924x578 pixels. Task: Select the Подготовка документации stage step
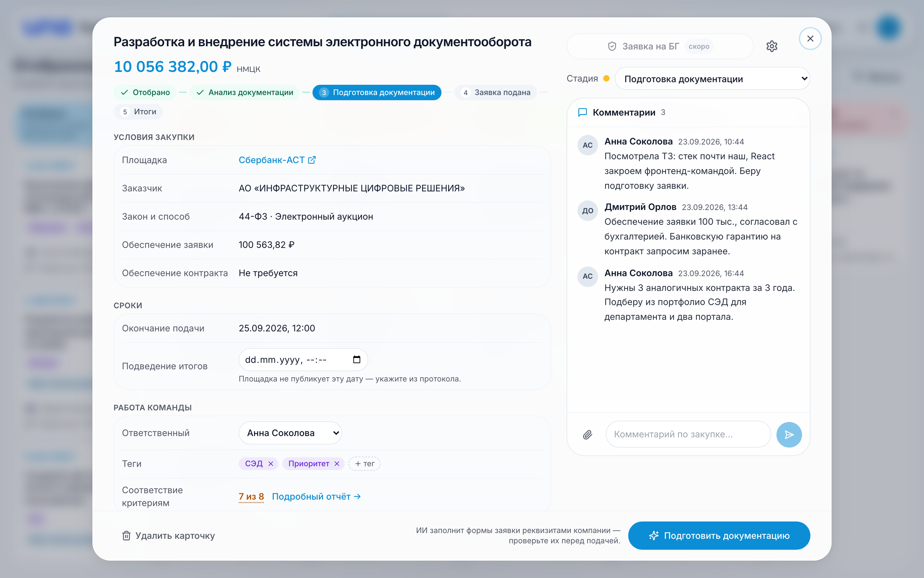(377, 92)
